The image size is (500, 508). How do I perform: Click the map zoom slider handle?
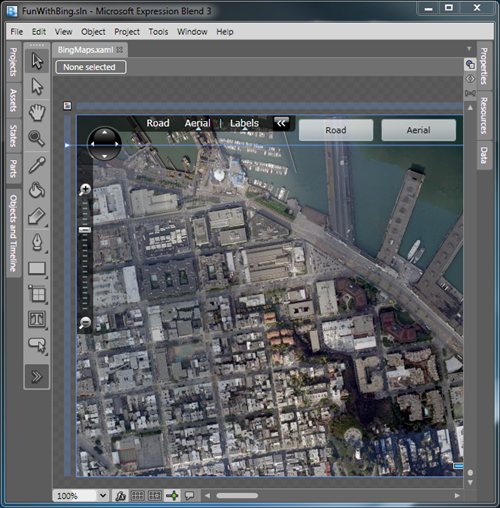pos(85,230)
